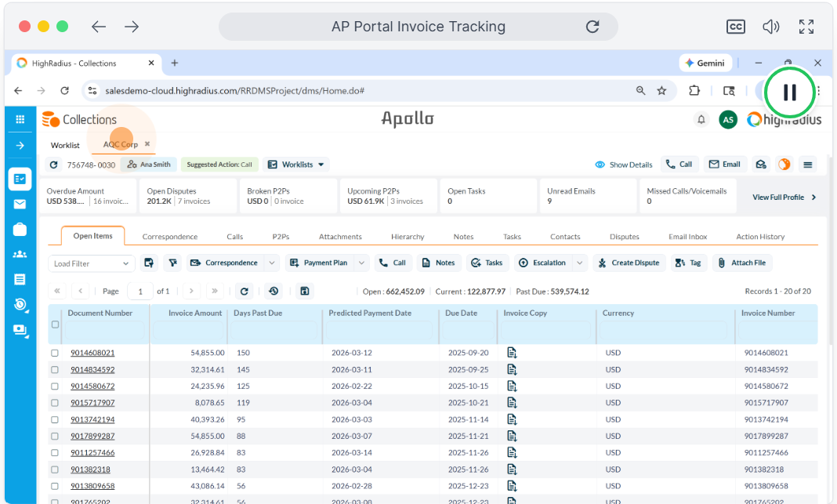Viewport: 837px width, 504px height.
Task: Open invoice link 9014834592
Action: 92,369
